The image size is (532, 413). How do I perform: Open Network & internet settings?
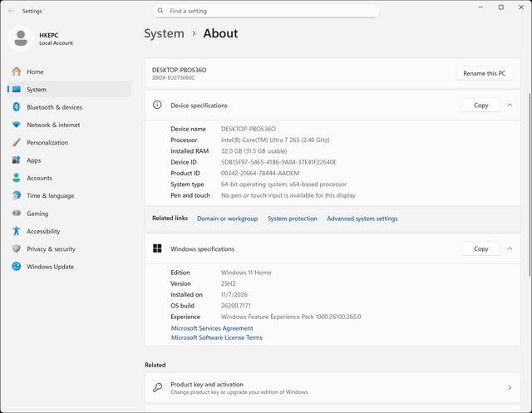69,125
